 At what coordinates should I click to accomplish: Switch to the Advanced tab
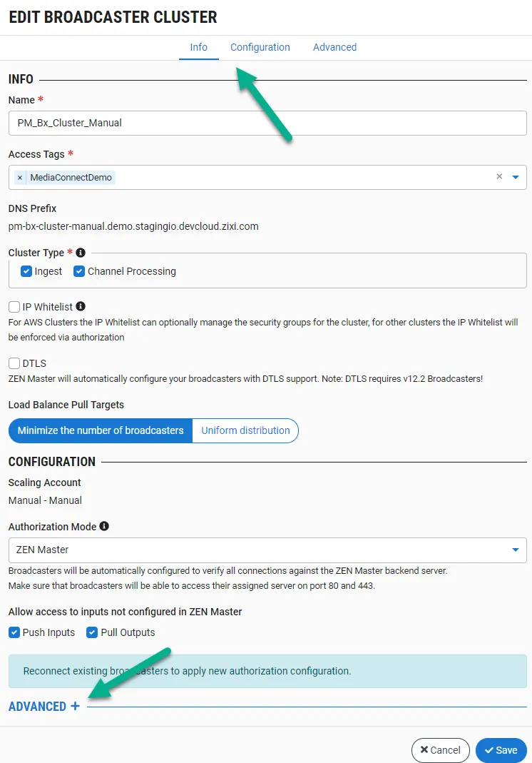[334, 47]
